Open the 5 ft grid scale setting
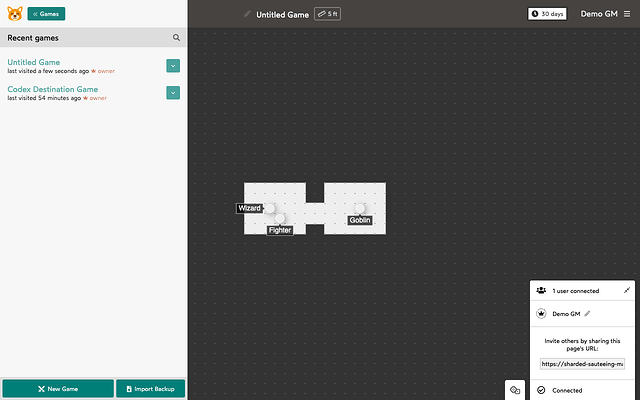Screen dimensions: 640x400 pyautogui.click(x=328, y=14)
